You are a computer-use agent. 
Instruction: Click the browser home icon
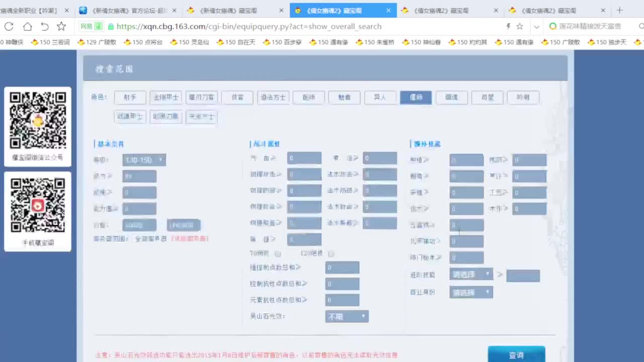pyautogui.click(x=28, y=27)
